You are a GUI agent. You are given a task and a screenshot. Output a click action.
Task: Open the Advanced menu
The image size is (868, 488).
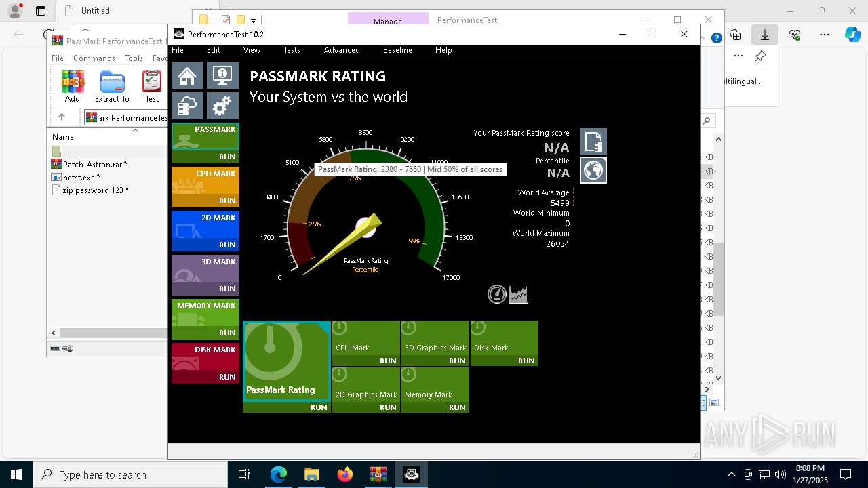coord(342,50)
